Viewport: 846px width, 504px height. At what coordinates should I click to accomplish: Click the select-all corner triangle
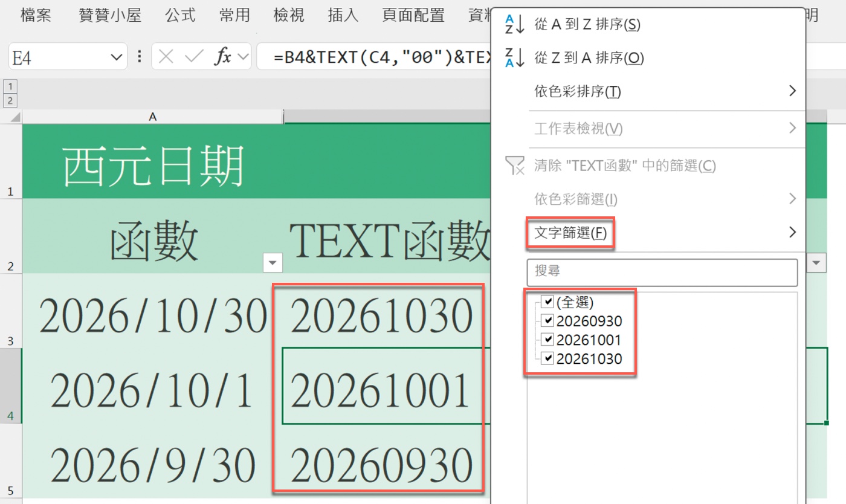point(15,117)
